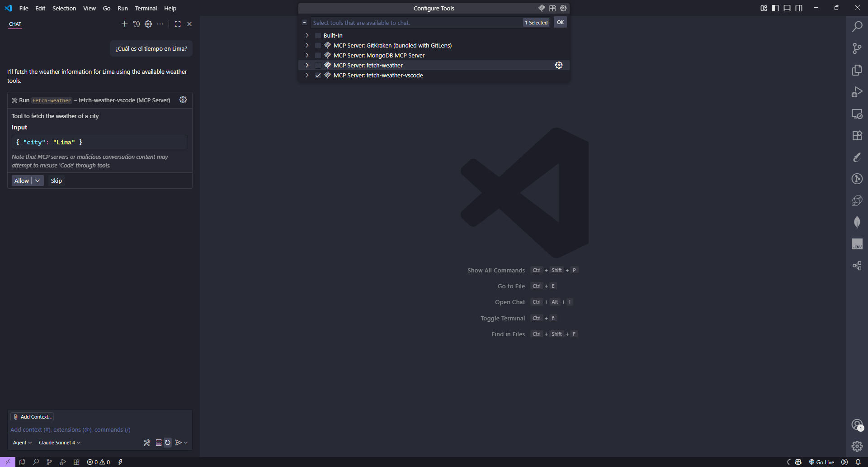
Task: Check the Built-In tools checkbox
Action: (318, 35)
